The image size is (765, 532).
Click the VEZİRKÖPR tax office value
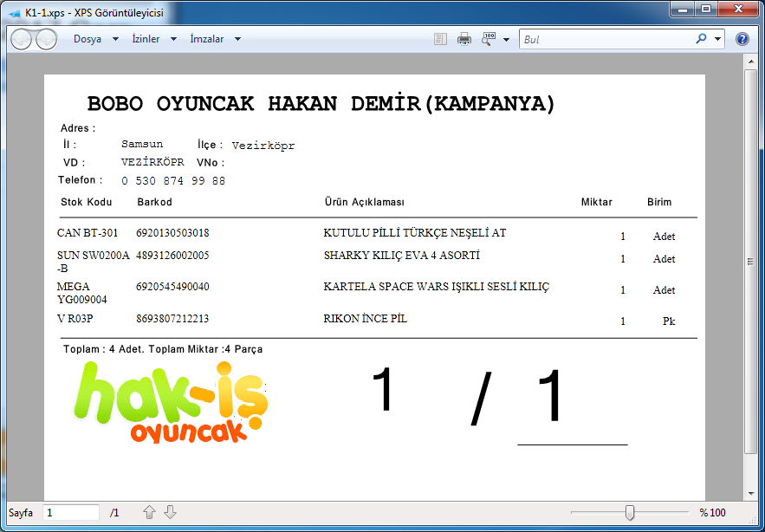pos(152,162)
